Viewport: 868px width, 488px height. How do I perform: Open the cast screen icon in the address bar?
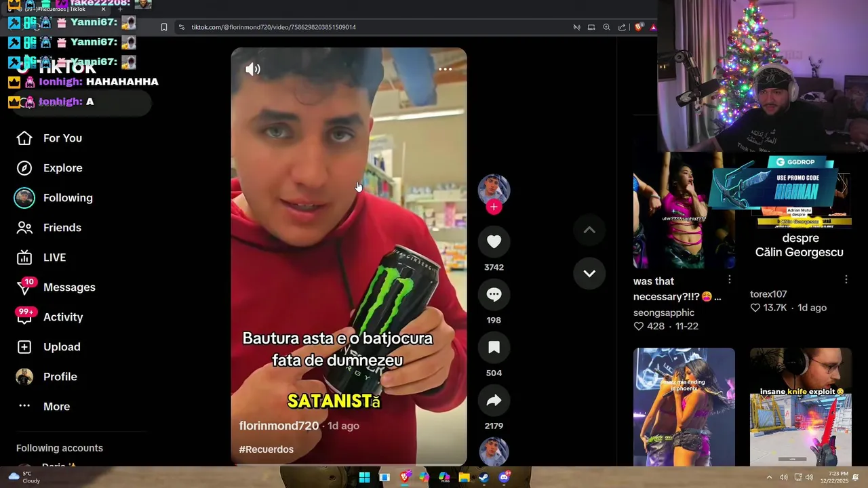point(591,27)
